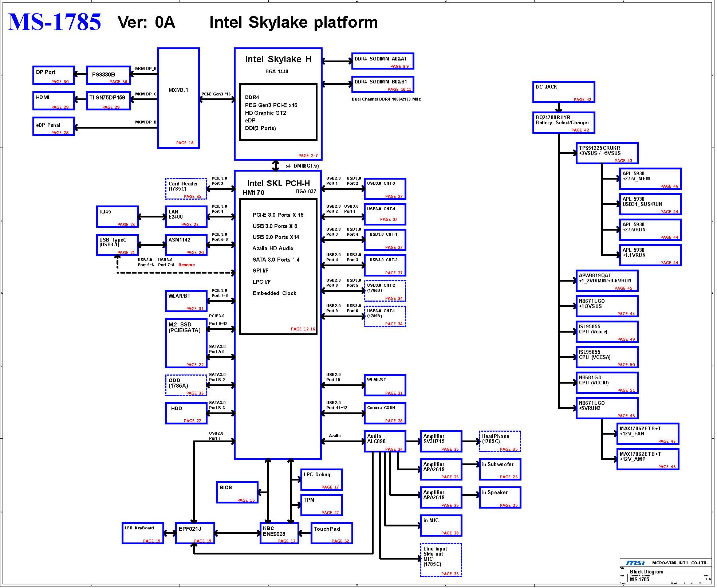
Task: Select the DP Port block
Action: point(54,75)
